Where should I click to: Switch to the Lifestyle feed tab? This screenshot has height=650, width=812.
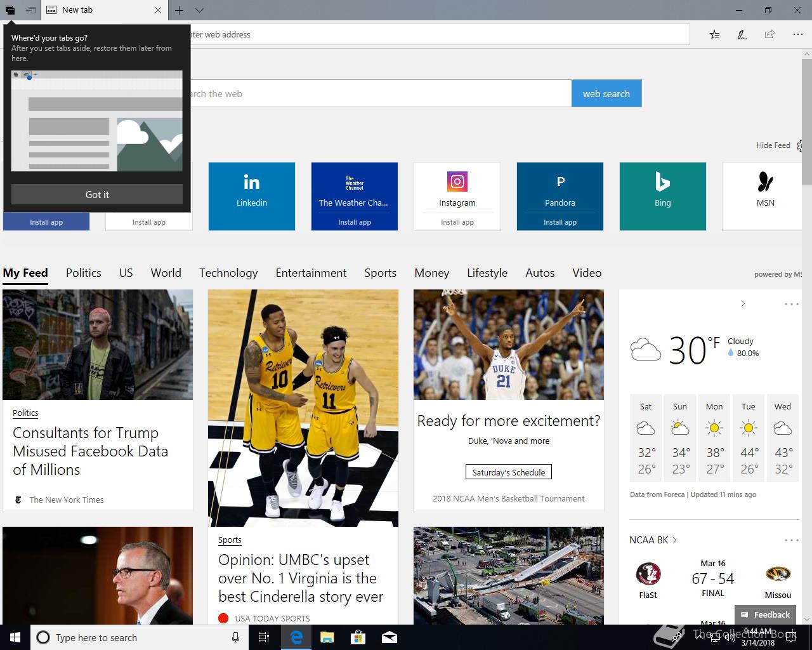(487, 273)
